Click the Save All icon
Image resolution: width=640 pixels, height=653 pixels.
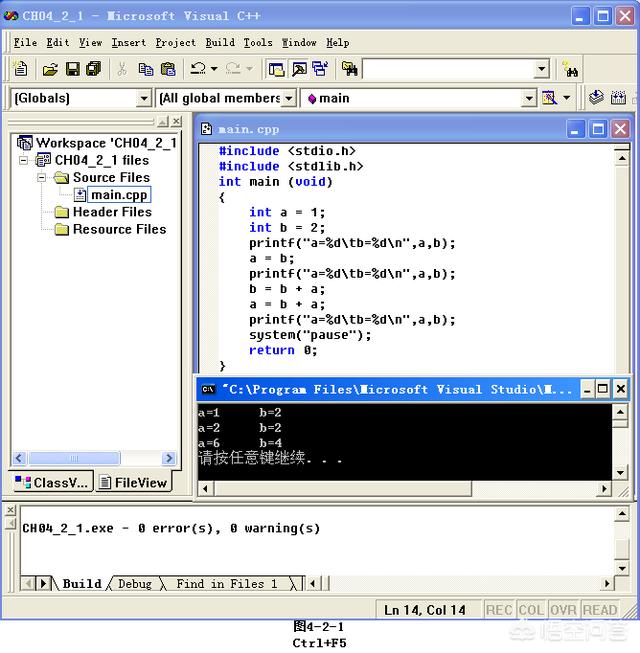pyautogui.click(x=94, y=69)
